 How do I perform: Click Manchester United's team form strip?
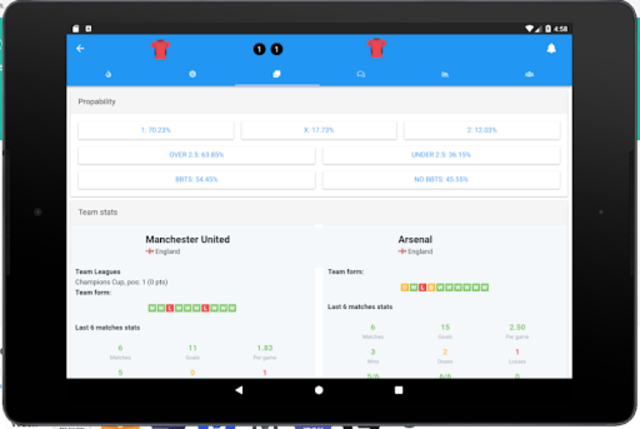pyautogui.click(x=192, y=308)
